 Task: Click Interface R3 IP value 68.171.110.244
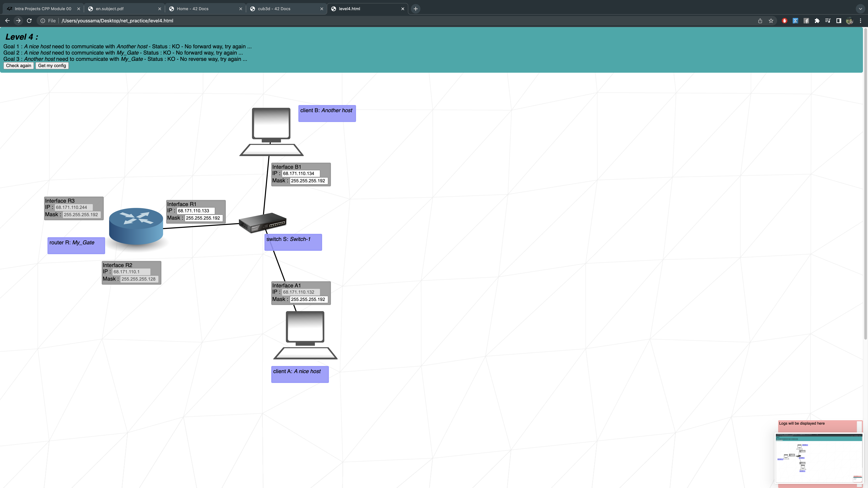73,207
